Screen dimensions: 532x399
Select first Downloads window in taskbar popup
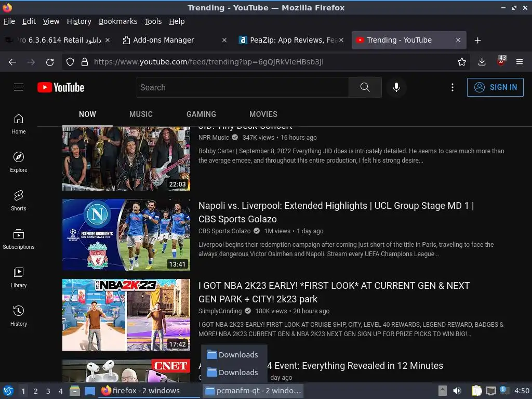click(234, 354)
